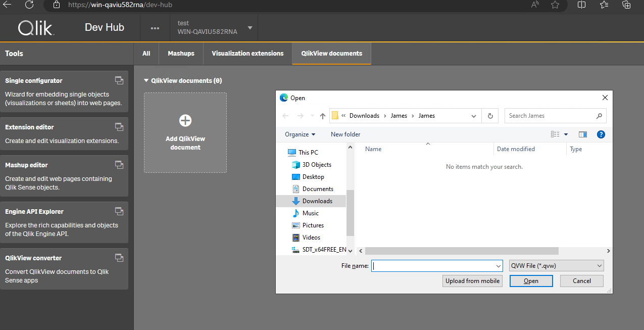Click the Extension editor launch icon
The width and height of the screenshot is (644, 330).
(x=119, y=126)
